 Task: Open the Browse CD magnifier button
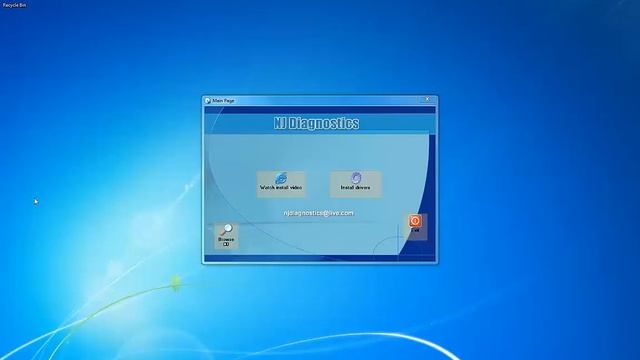(x=226, y=236)
